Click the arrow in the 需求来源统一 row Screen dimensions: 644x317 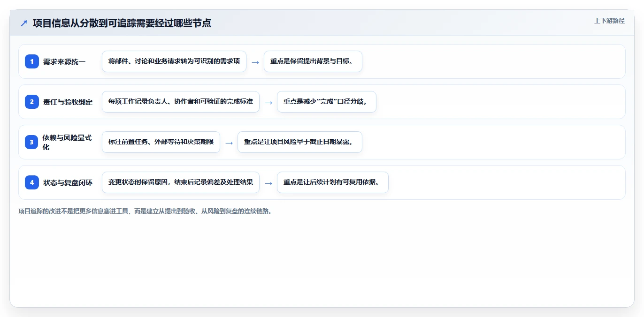(255, 62)
